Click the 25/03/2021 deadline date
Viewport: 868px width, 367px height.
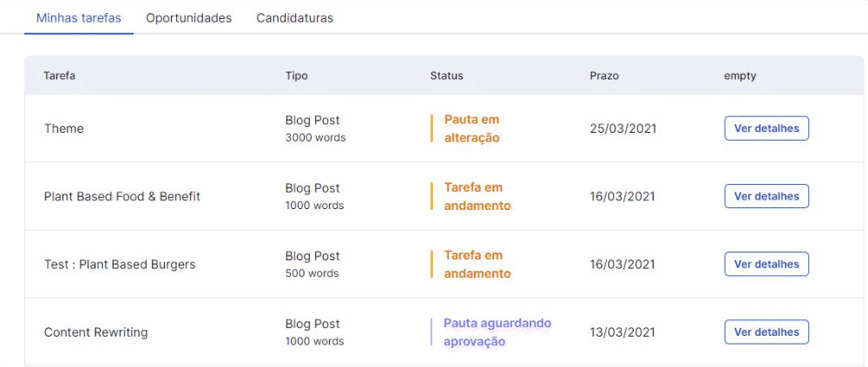pyautogui.click(x=623, y=128)
